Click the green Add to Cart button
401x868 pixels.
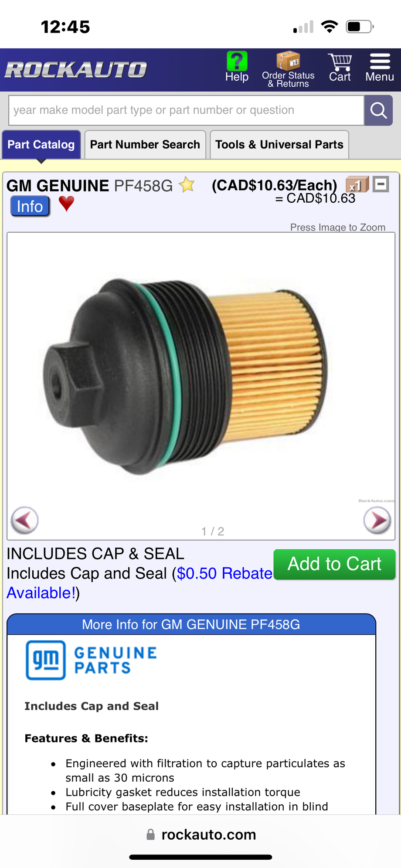(x=334, y=564)
